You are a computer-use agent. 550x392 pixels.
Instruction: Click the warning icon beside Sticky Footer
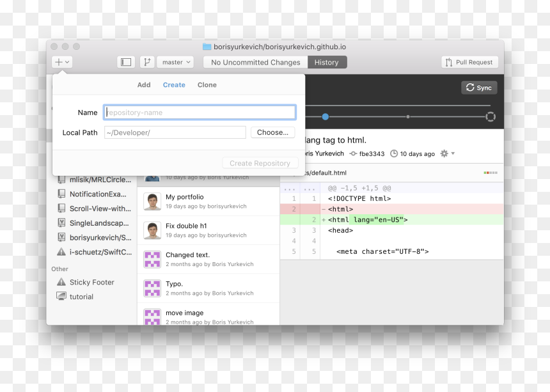(x=61, y=282)
